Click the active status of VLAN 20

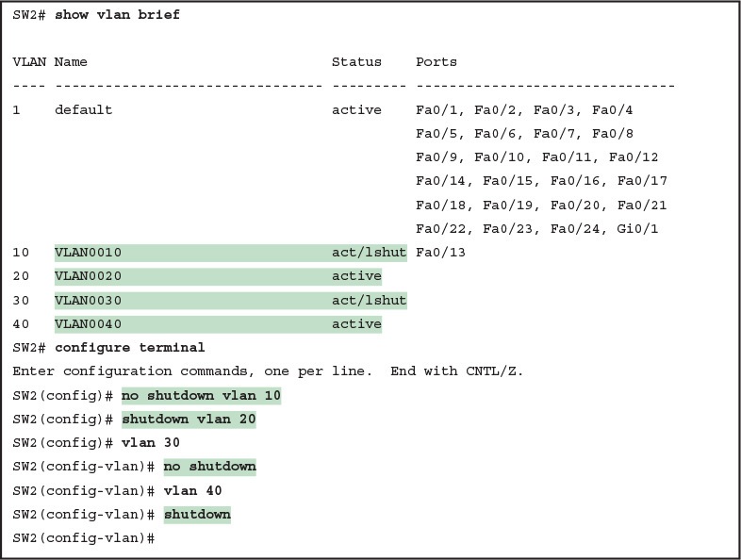[x=356, y=276]
